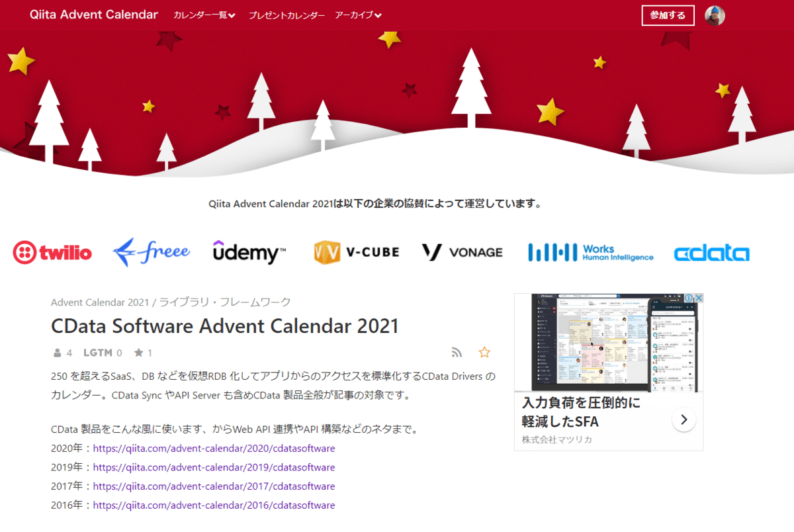The height and width of the screenshot is (532, 794).
Task: Click the CData sponsor logo
Action: pos(711,253)
